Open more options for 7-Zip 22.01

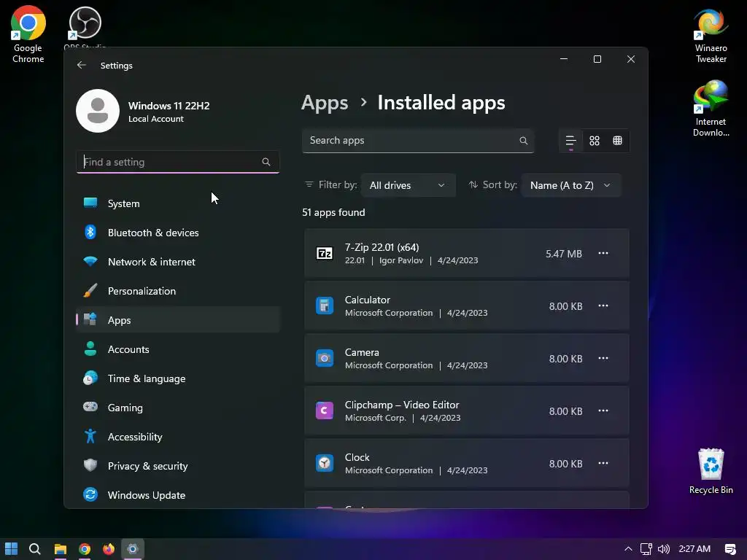(x=603, y=253)
